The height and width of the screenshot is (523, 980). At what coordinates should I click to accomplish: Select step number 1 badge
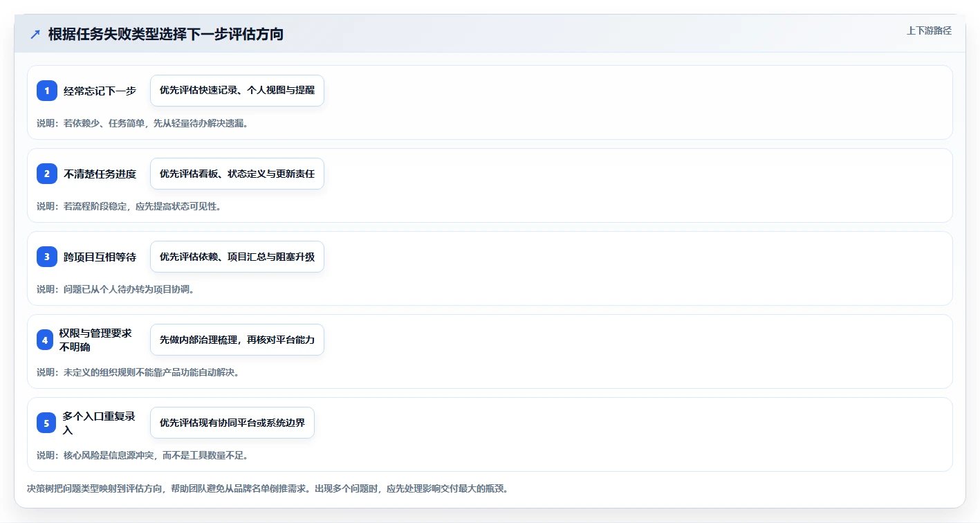click(x=47, y=91)
